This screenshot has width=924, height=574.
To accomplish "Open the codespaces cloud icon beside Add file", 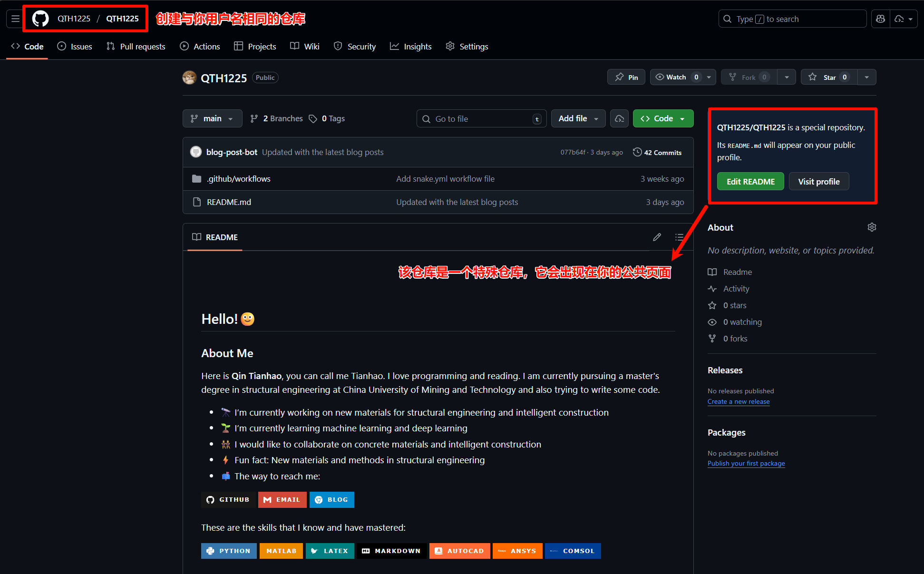I will pos(619,118).
